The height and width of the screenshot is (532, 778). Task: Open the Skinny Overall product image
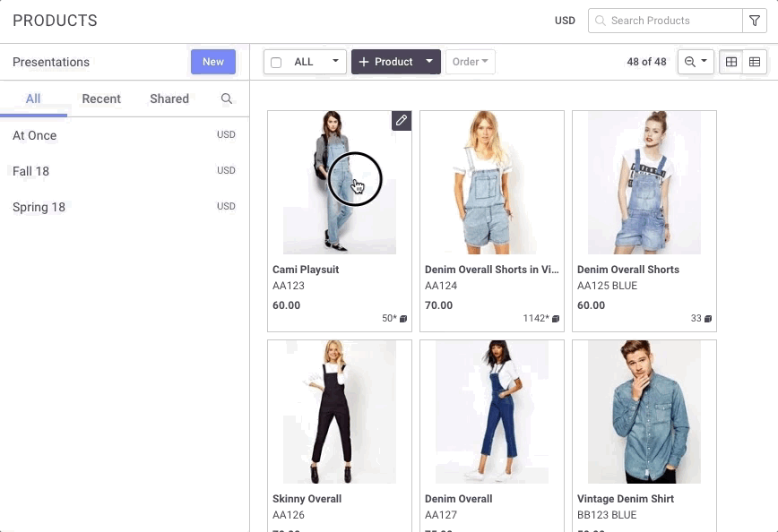tap(340, 411)
